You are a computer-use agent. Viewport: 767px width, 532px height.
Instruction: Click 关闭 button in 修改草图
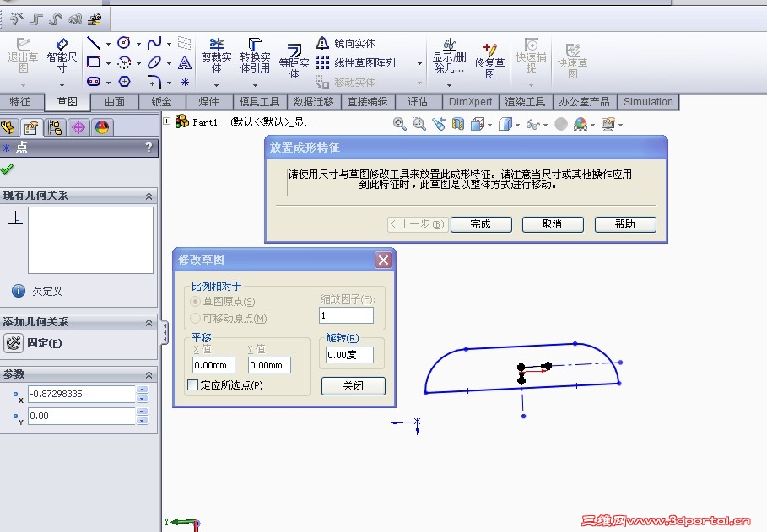click(354, 386)
